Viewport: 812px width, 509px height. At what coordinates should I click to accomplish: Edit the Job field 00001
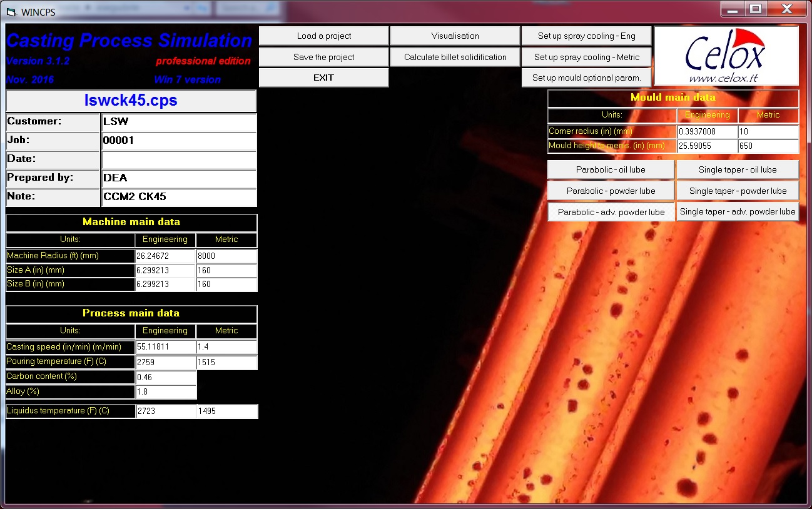pos(179,141)
